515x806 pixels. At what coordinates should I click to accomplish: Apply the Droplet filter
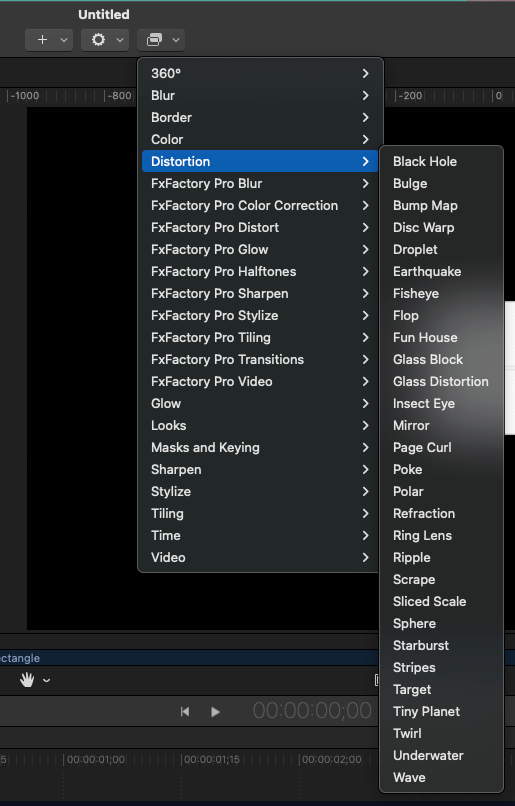click(x=441, y=249)
